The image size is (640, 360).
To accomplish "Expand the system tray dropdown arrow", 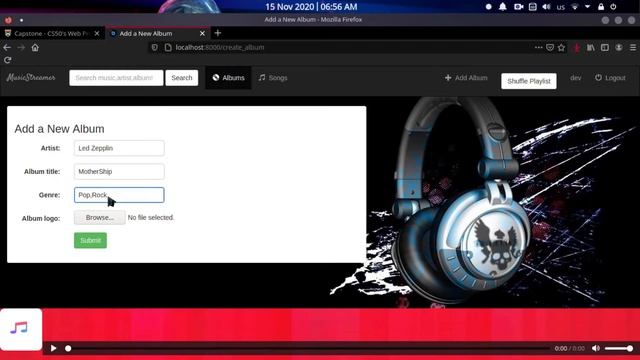I will click(587, 7).
